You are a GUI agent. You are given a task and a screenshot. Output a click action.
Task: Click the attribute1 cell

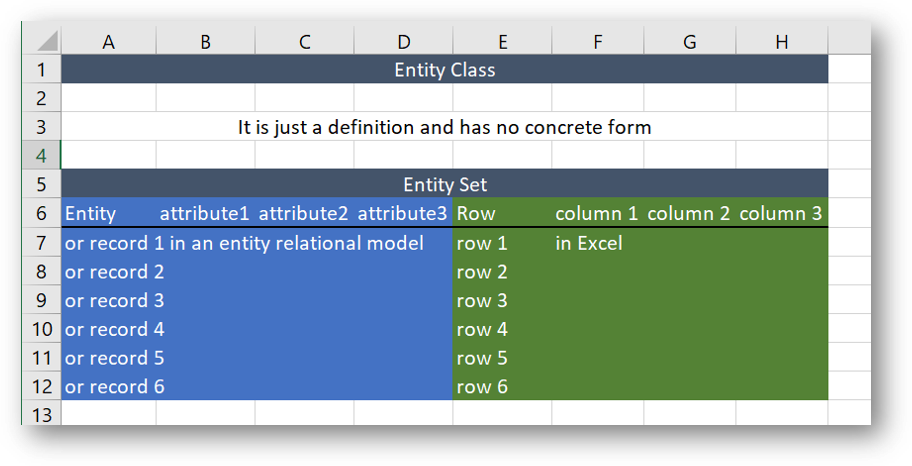pos(205,214)
